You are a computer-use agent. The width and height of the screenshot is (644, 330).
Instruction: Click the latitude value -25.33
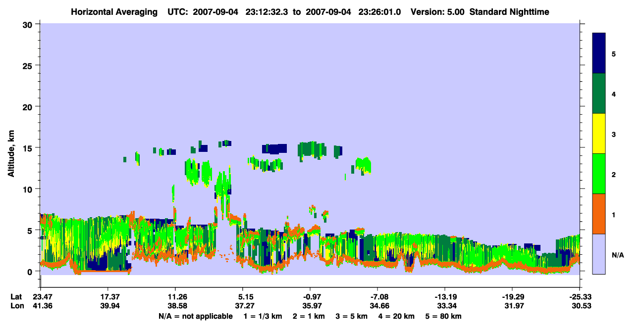(580, 297)
